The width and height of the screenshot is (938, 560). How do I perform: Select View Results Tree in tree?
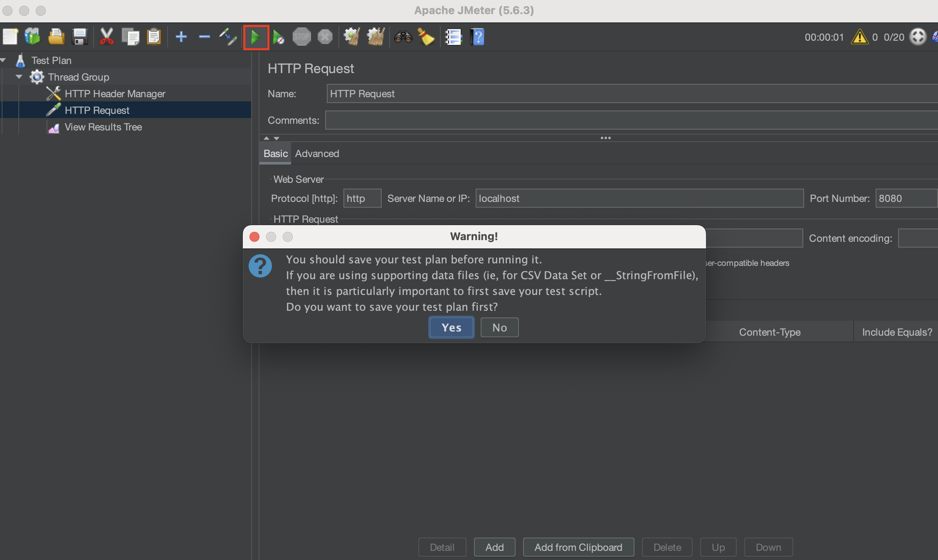click(103, 127)
